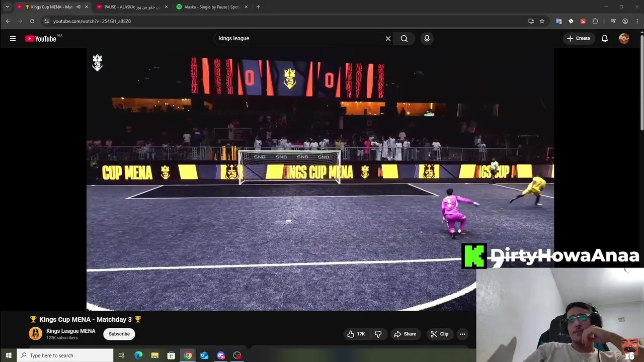Close the PAUSE - ALASKA tab
Image resolution: width=644 pixels, height=362 pixels.
click(x=166, y=7)
